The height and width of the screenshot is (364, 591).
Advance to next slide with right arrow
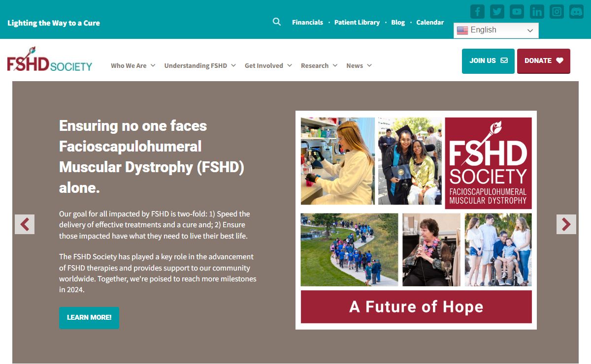click(x=566, y=224)
